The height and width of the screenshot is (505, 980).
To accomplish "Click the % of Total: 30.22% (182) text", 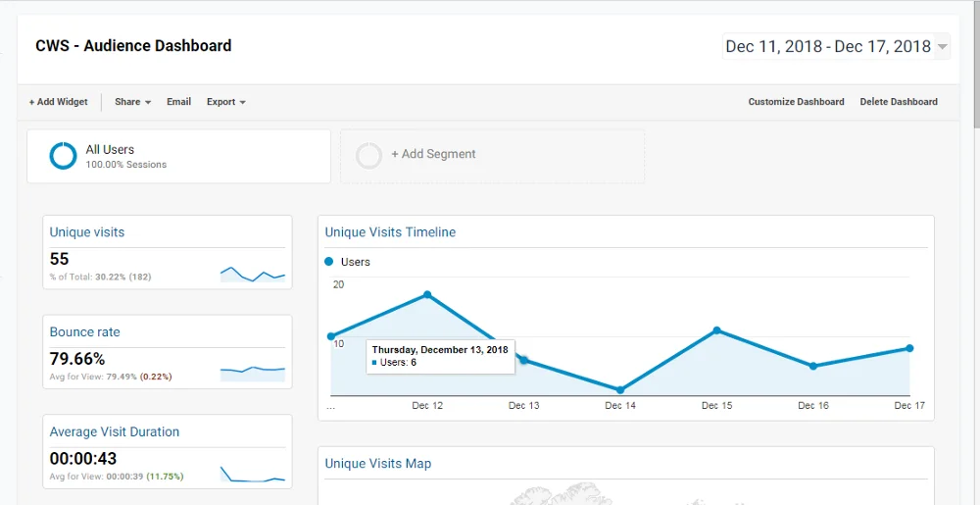I will coord(100,277).
